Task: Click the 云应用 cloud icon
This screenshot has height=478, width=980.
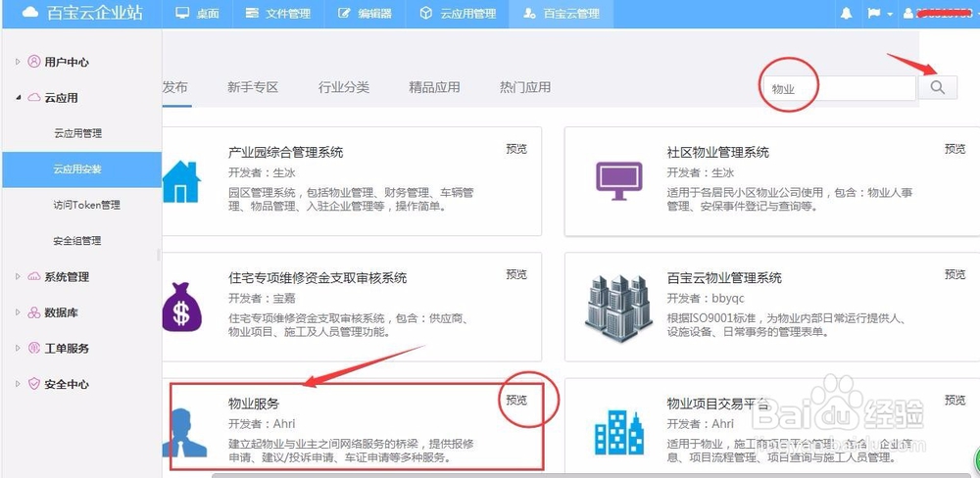Action: pyautogui.click(x=33, y=98)
